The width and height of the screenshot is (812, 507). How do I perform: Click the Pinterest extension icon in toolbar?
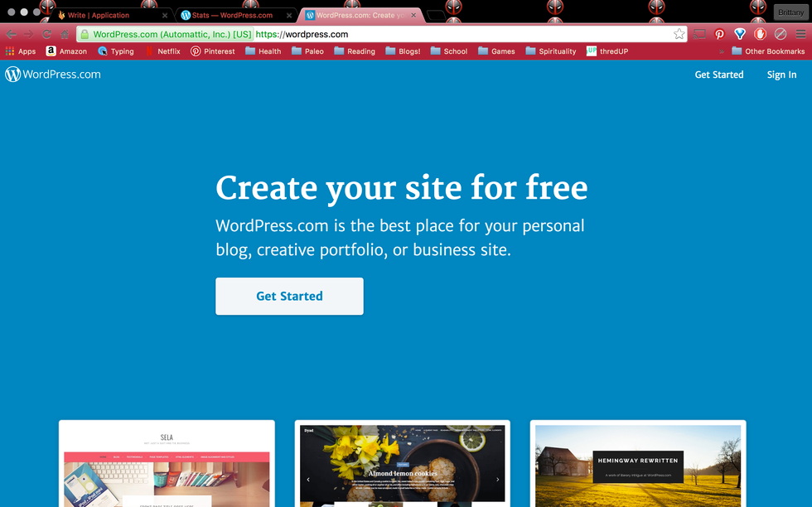pos(719,34)
